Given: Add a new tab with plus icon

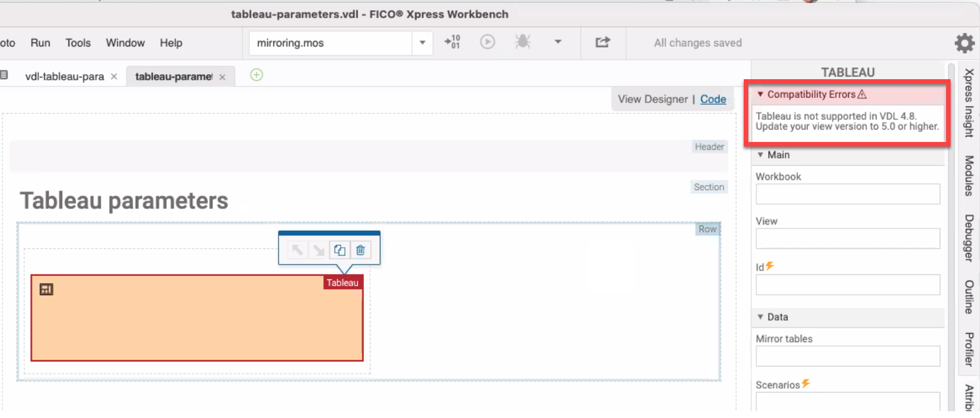Looking at the screenshot, I should tap(257, 75).
